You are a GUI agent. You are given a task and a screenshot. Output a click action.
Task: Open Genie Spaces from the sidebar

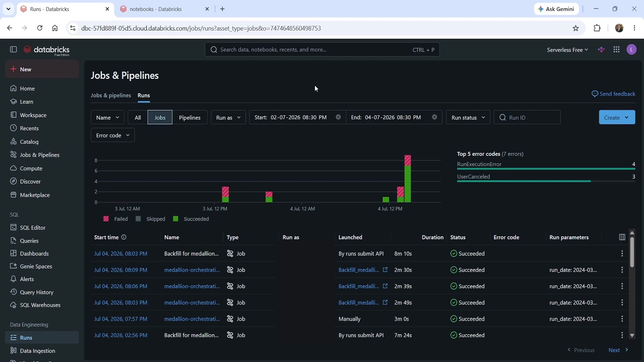pos(42,266)
